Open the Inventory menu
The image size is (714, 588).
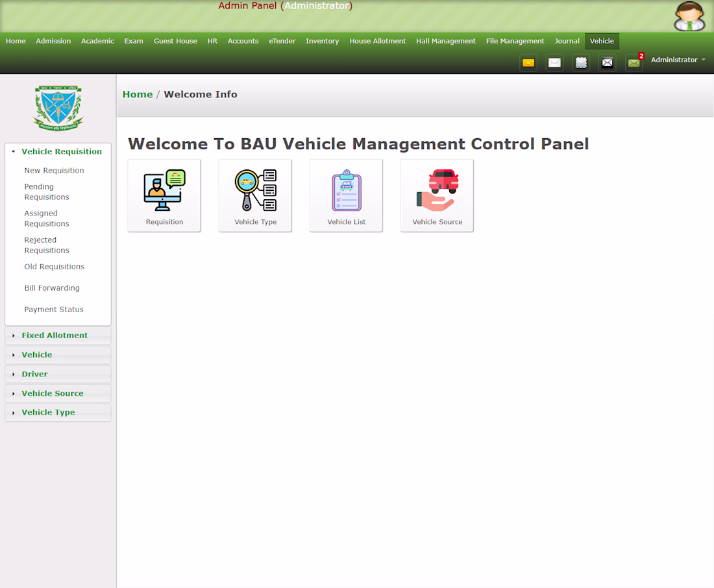pos(323,41)
